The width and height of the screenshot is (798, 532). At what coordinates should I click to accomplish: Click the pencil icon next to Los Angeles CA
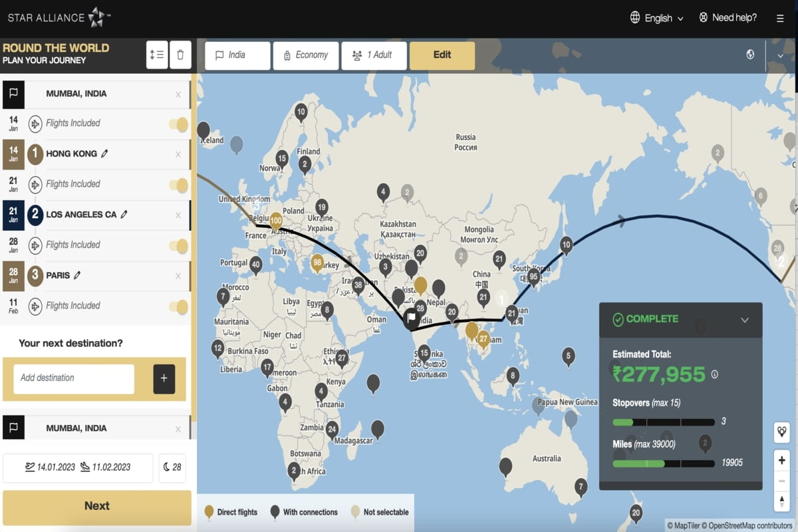124,215
